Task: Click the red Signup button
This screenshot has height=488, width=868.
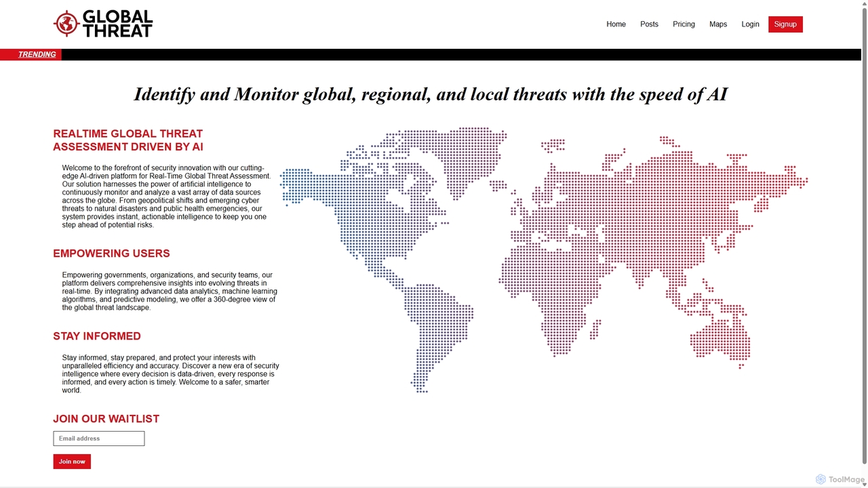Action: tap(785, 24)
